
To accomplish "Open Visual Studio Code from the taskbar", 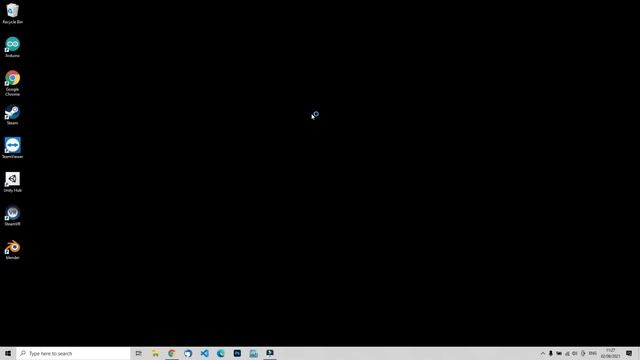I will (x=204, y=353).
